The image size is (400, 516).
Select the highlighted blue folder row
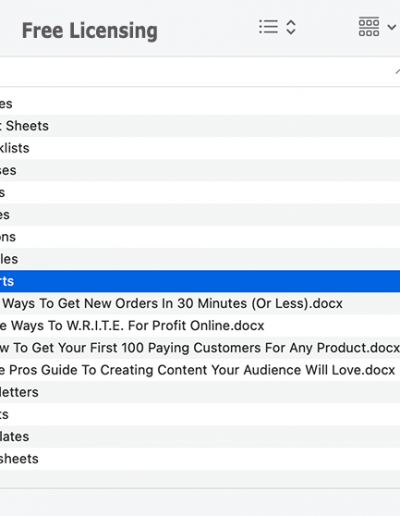tap(200, 281)
